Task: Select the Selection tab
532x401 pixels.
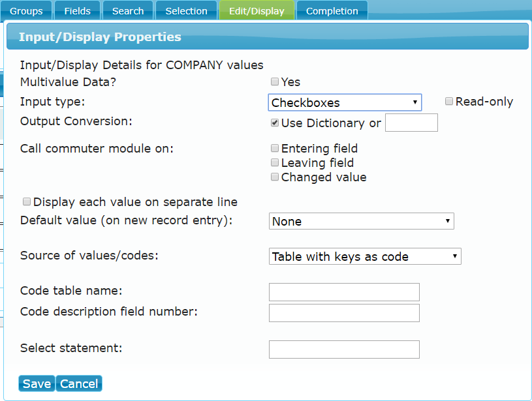Action: click(186, 11)
